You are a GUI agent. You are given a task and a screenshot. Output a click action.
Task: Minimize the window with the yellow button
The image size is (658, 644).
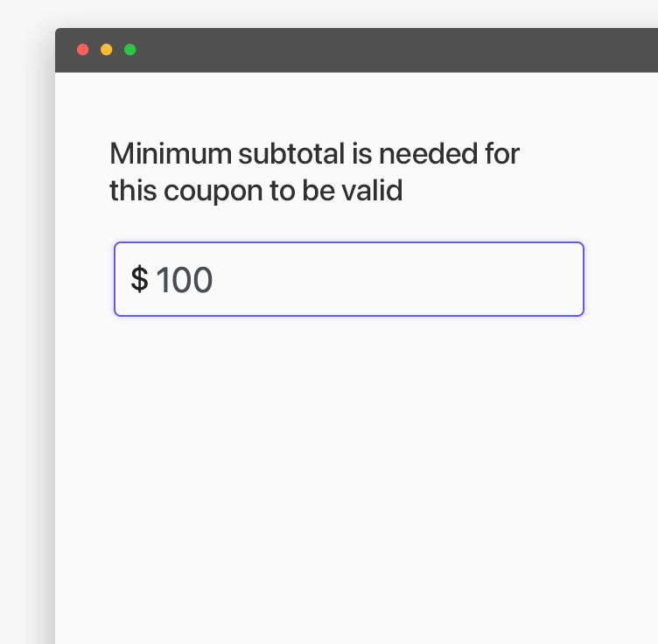point(107,50)
